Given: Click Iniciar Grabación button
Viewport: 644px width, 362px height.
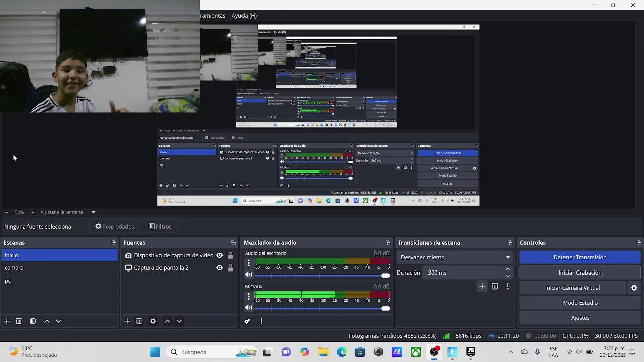Looking at the screenshot, I should (x=580, y=273).
